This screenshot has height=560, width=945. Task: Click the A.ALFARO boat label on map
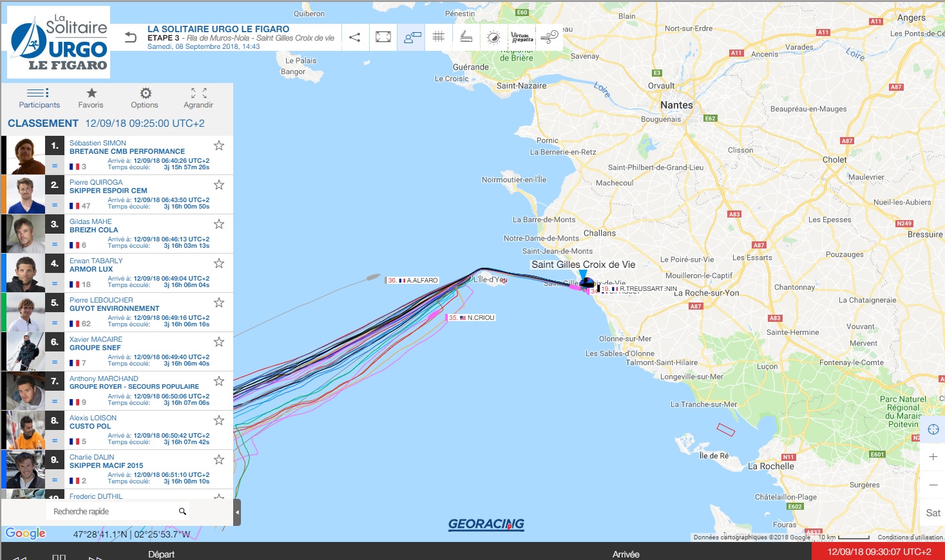412,281
